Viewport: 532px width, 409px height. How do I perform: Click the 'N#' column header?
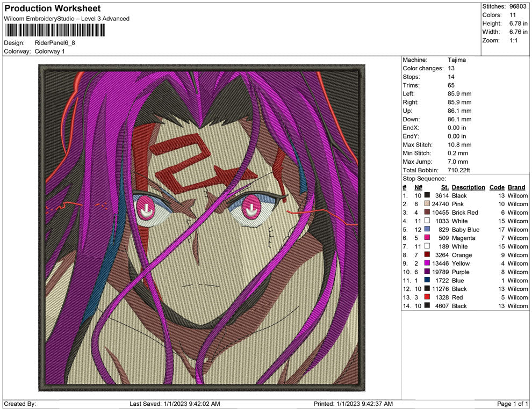tap(418, 187)
